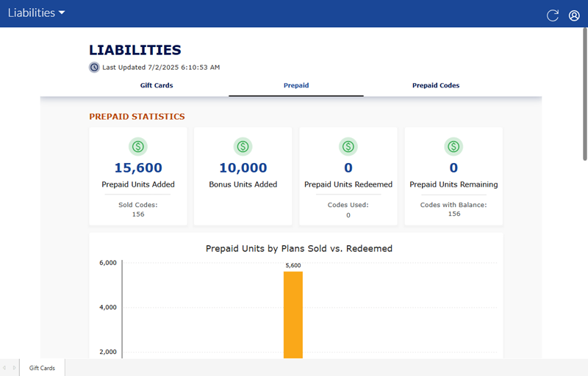Open the Prepaid Codes tab
This screenshot has height=376, width=588.
click(x=436, y=85)
